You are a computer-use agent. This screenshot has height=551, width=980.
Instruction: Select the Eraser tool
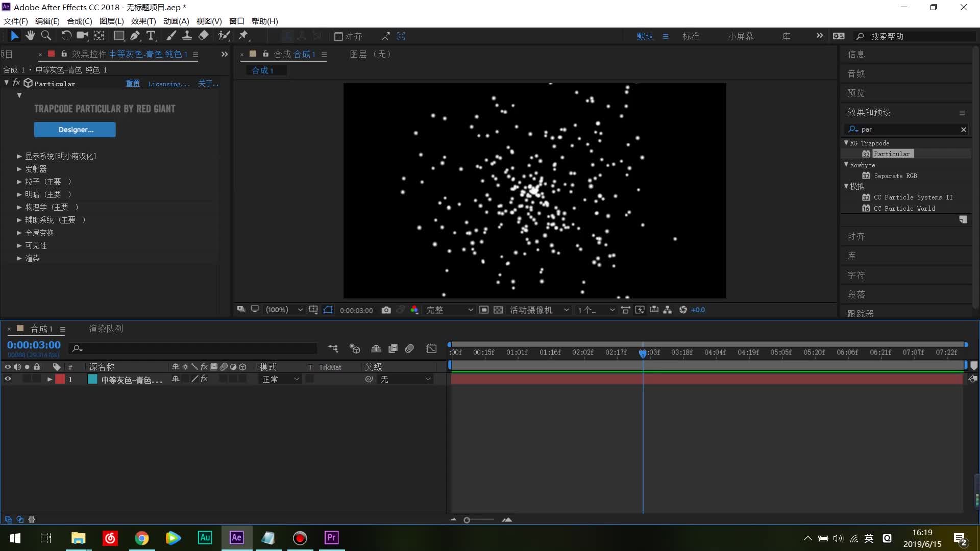click(203, 36)
